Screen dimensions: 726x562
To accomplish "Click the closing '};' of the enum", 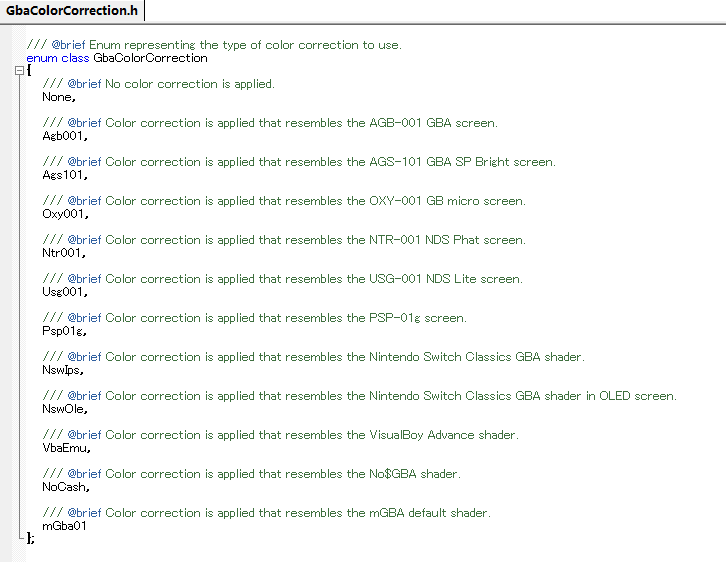I will click(x=31, y=538).
